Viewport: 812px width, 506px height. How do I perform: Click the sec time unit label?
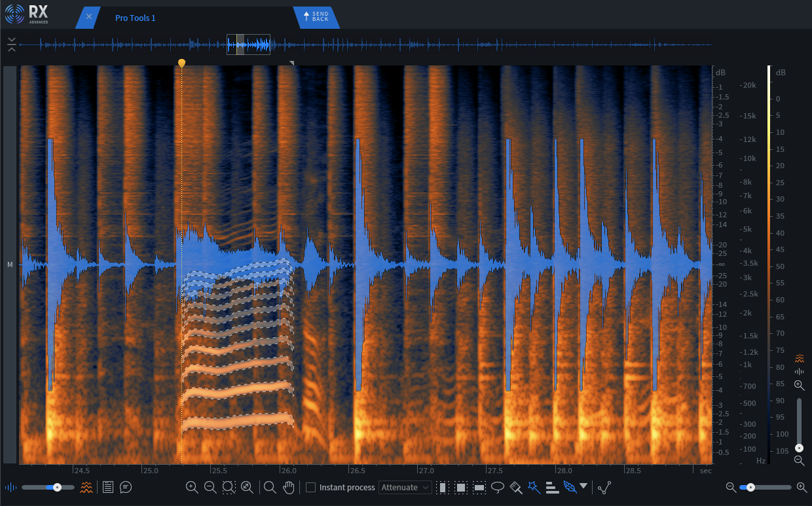pyautogui.click(x=705, y=471)
